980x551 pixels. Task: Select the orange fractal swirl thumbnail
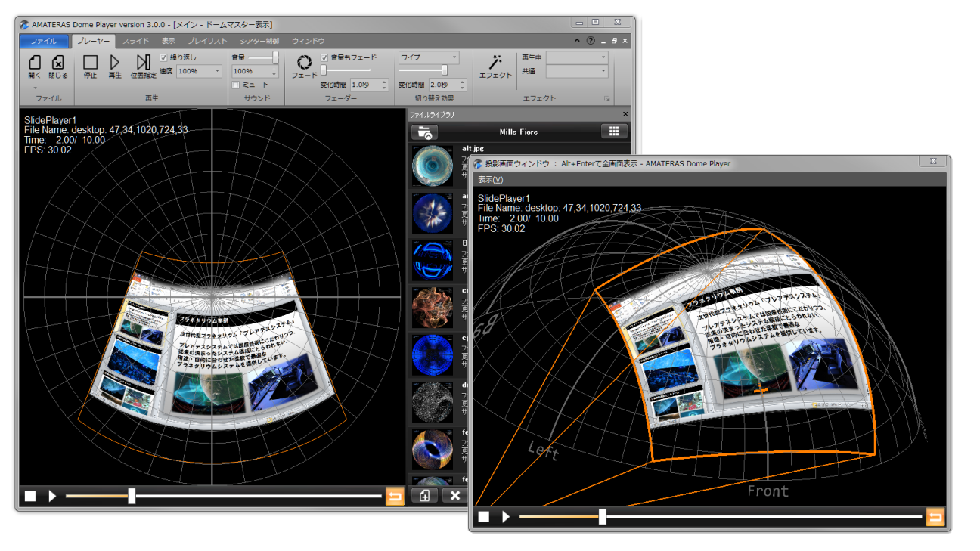(x=432, y=307)
